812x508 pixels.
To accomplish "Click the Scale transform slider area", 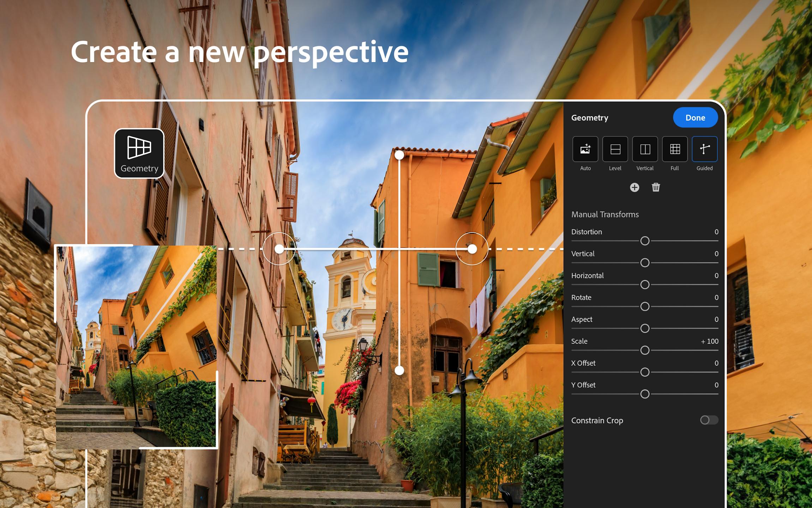I will coord(645,350).
